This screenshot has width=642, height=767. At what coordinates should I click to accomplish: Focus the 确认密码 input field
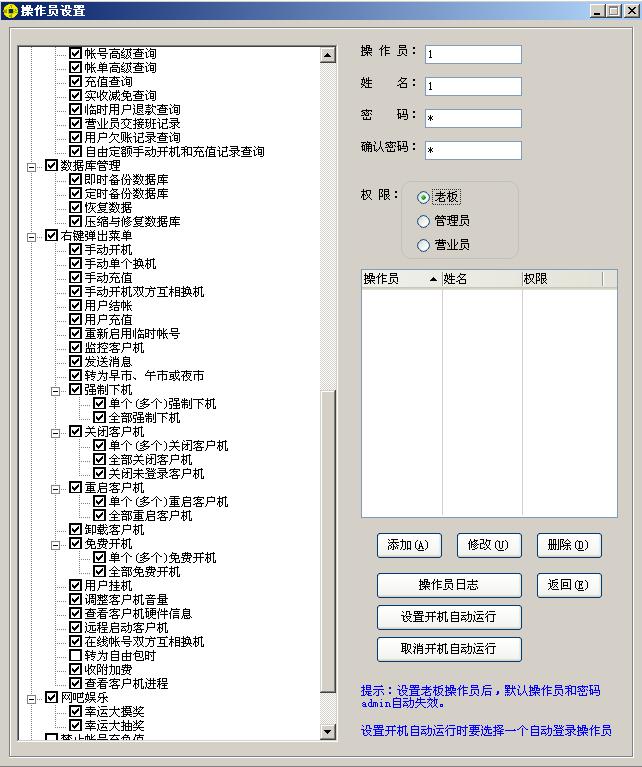473,150
